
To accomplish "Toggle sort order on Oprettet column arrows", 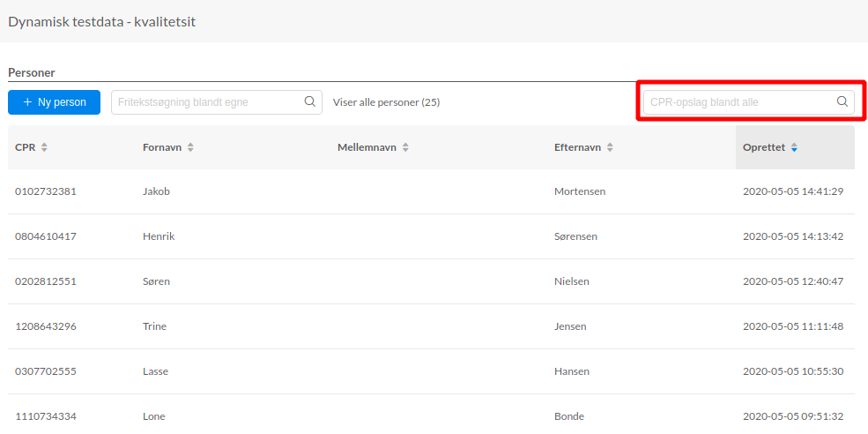I will (794, 147).
